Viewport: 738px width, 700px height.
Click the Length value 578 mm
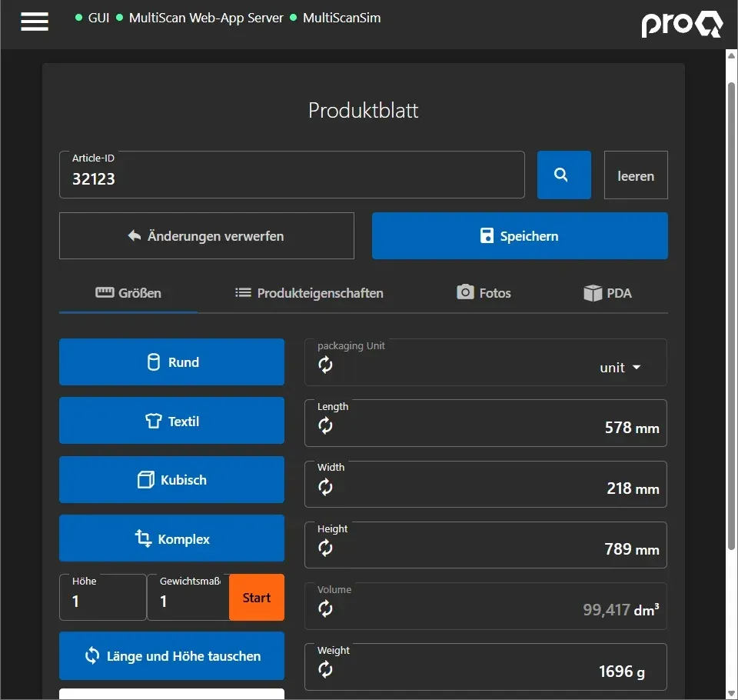pyautogui.click(x=632, y=428)
